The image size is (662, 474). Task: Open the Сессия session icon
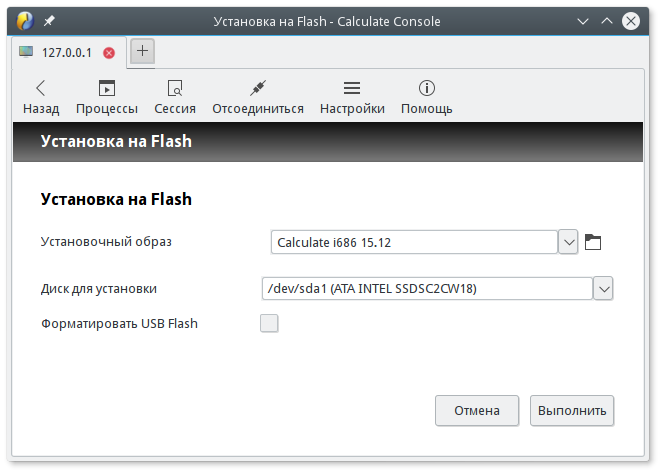[x=175, y=88]
